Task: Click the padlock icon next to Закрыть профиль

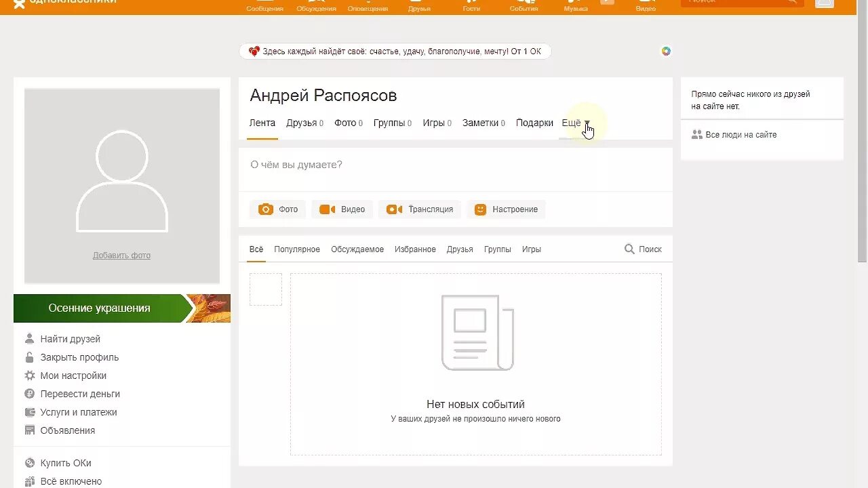Action: coord(30,357)
